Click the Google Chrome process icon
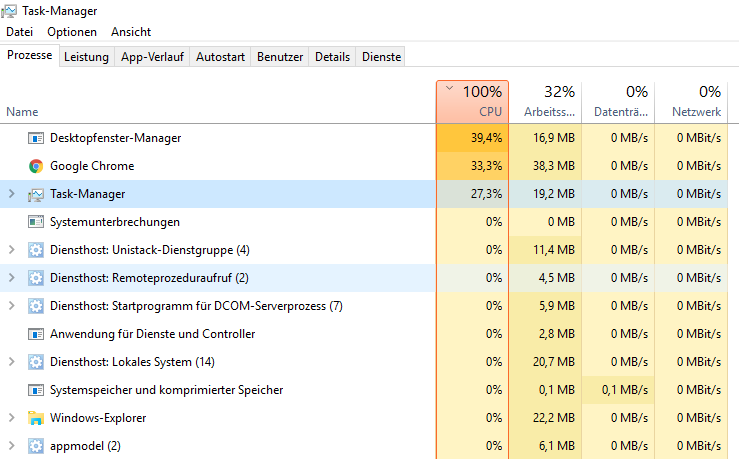The height and width of the screenshot is (459, 739). pos(36,166)
